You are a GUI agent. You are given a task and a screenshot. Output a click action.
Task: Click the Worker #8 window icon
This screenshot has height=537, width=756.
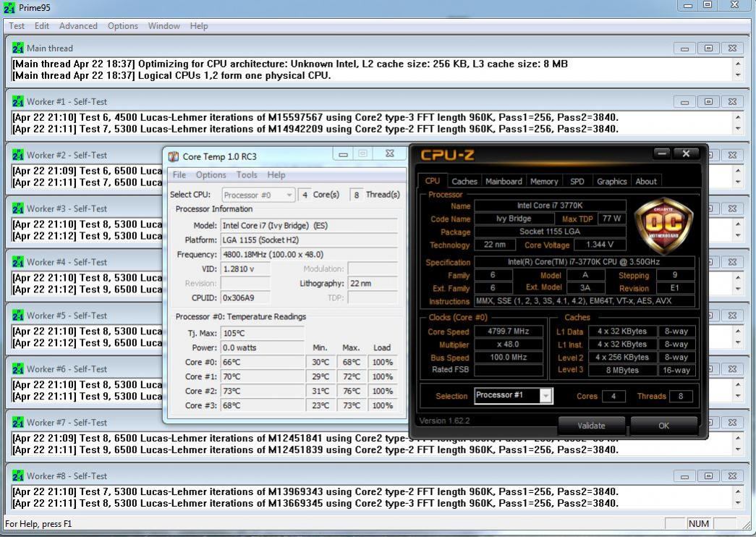(18, 476)
